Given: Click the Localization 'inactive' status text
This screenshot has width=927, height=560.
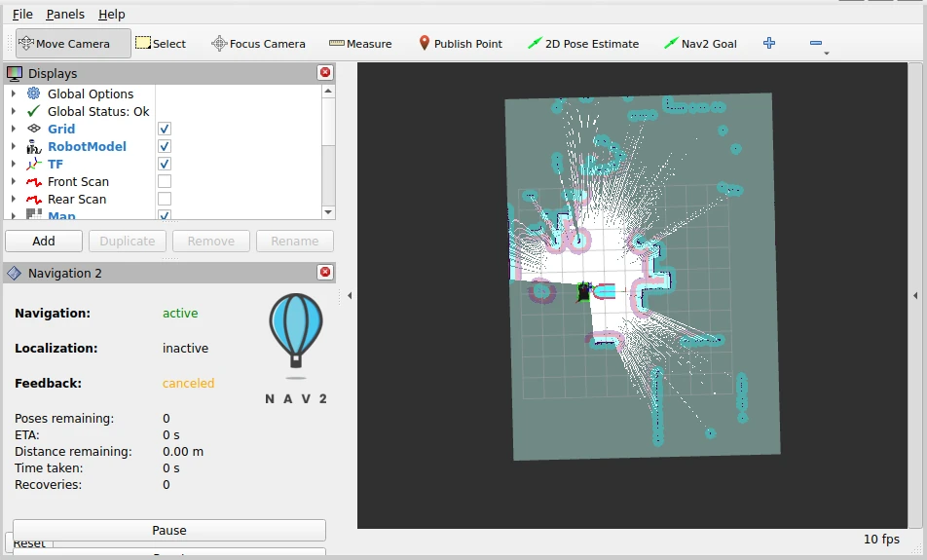Looking at the screenshot, I should tap(186, 348).
